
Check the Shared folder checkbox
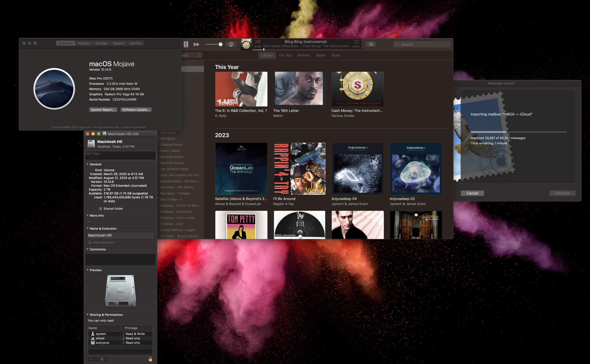(101, 209)
